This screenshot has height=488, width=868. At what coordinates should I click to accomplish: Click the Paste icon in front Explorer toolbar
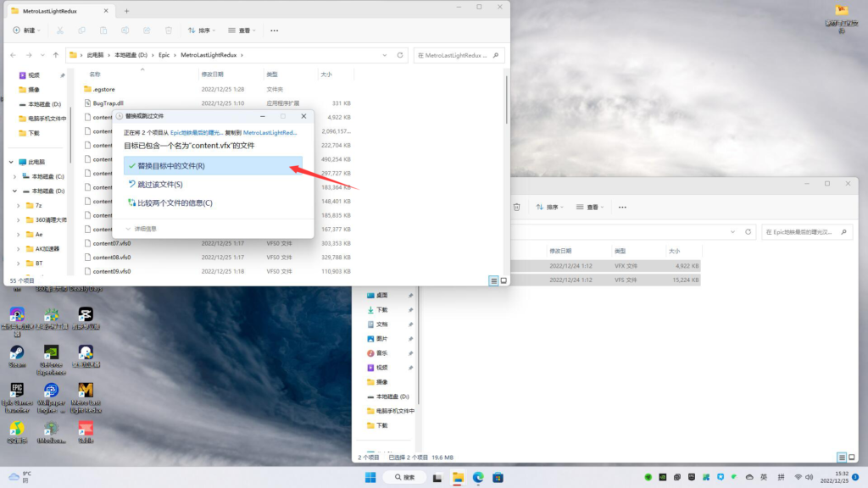103,30
